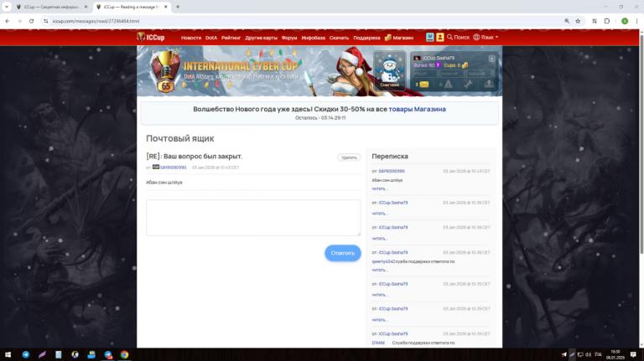Open the first Telegram icon in the taskbar
The image size is (644, 361).
pos(25,354)
